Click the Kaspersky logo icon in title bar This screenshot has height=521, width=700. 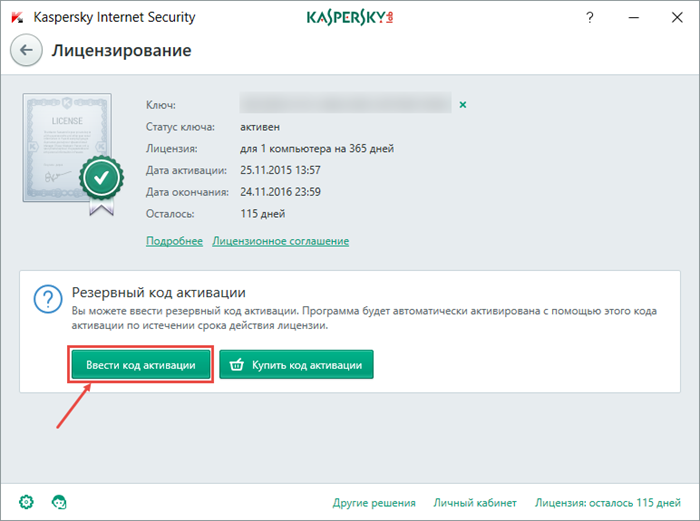point(17,18)
